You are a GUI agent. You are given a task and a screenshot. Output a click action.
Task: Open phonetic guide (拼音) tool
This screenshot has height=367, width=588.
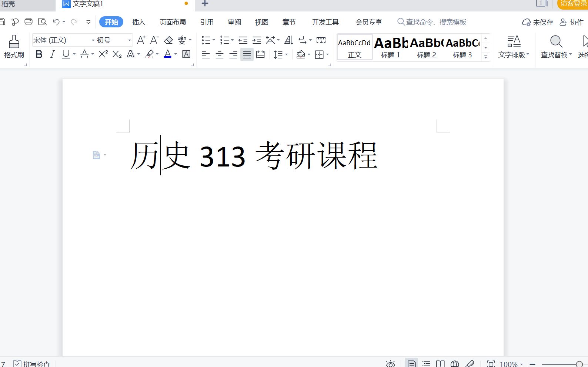tap(182, 40)
